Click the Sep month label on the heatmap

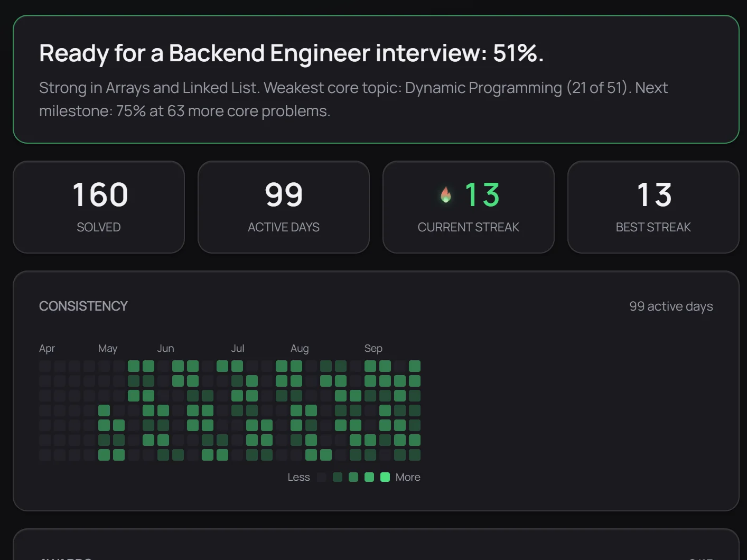(373, 349)
